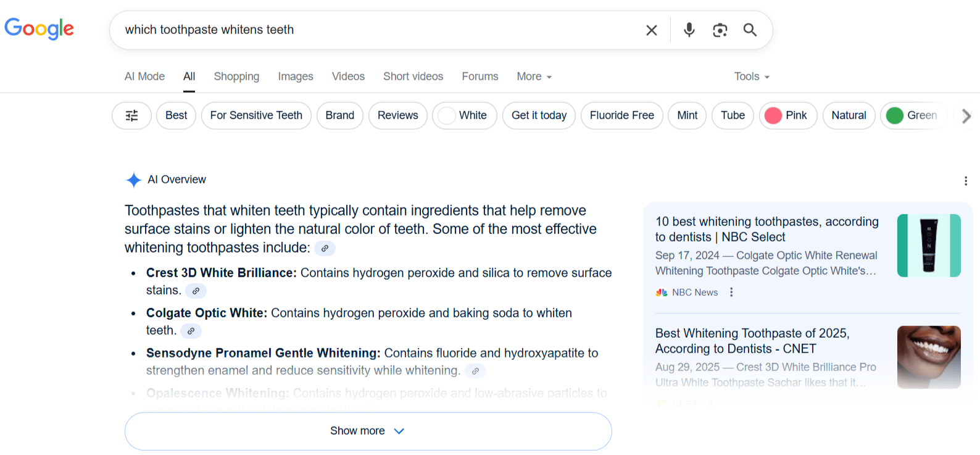Open Google Lens image search
Screen dimensions: 980x455
[x=720, y=30]
